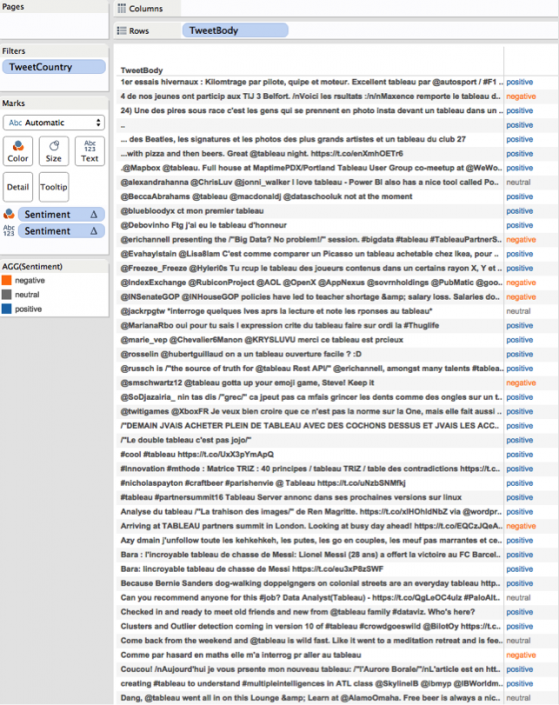
Task: Select the 'Come back from the weekend' tweet row
Action: pyautogui.click(x=311, y=641)
